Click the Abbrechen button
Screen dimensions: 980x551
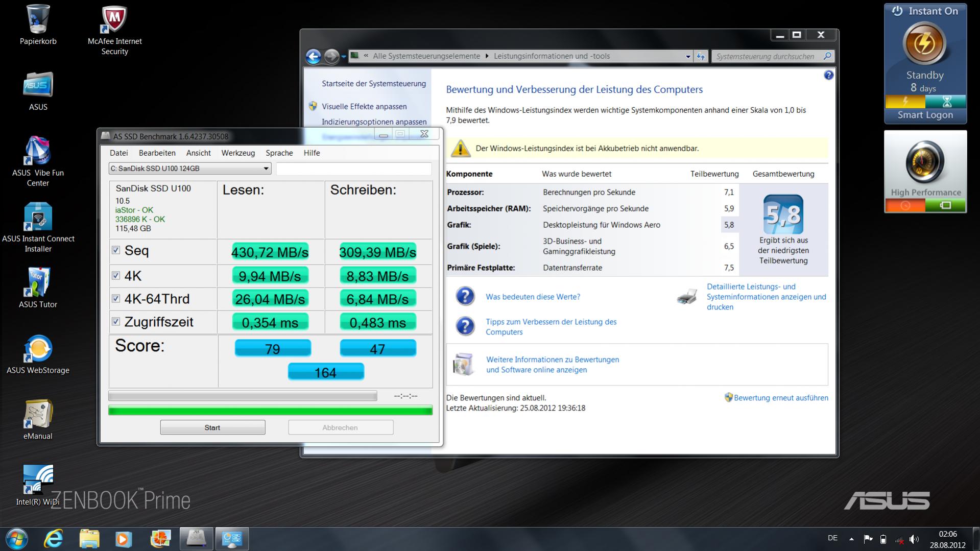click(x=340, y=427)
